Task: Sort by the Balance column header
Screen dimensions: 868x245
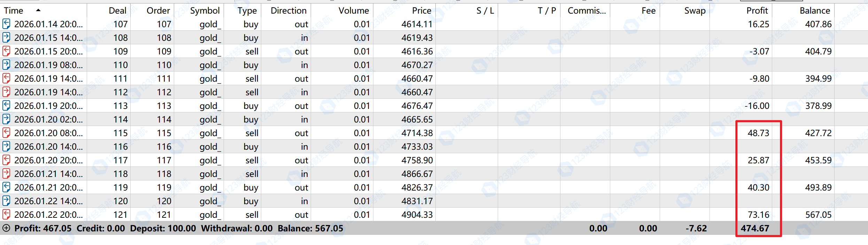Action: (x=815, y=10)
